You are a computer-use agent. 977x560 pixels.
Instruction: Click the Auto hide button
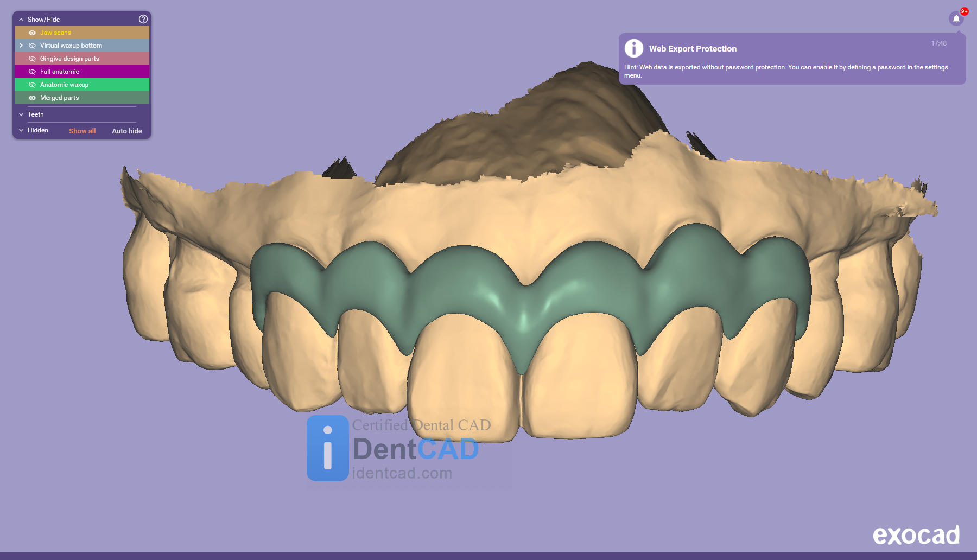(127, 131)
